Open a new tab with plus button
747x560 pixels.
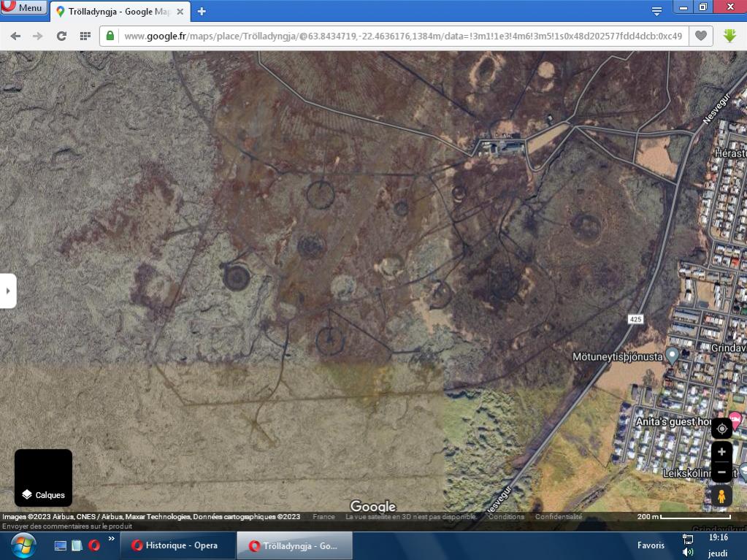[x=202, y=11]
